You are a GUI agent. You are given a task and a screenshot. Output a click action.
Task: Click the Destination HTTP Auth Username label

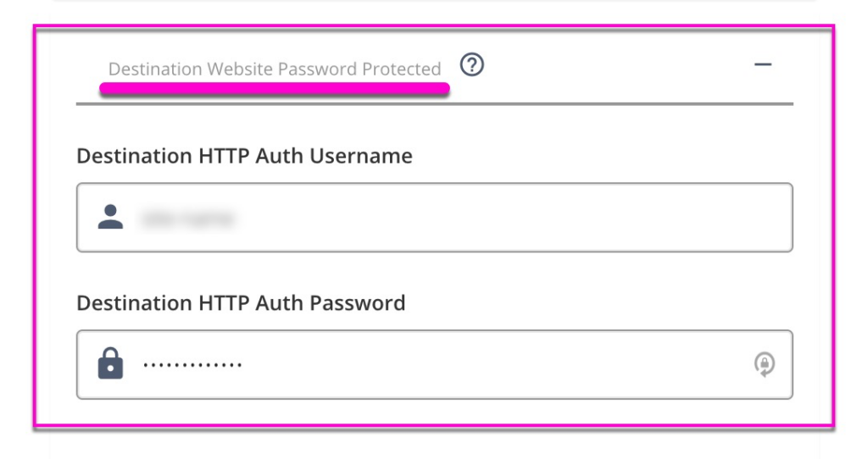coord(244,156)
